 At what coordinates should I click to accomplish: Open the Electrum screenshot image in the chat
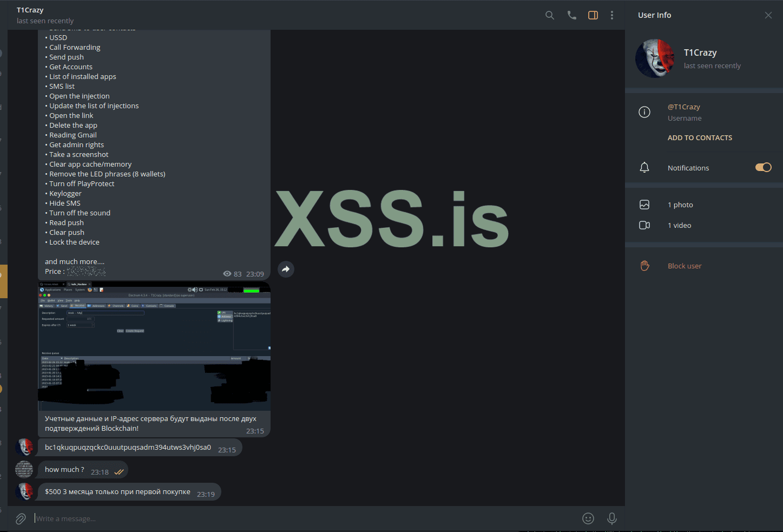[154, 346]
